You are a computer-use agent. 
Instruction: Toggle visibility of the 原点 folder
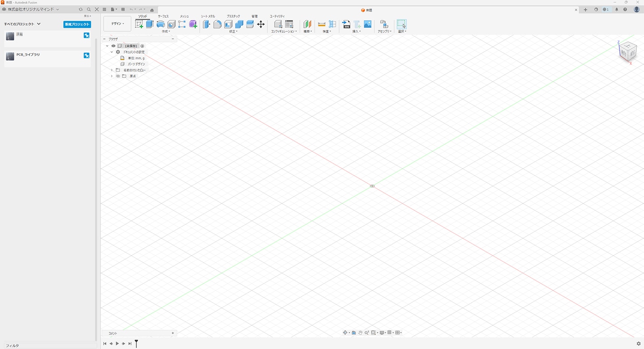click(x=118, y=76)
